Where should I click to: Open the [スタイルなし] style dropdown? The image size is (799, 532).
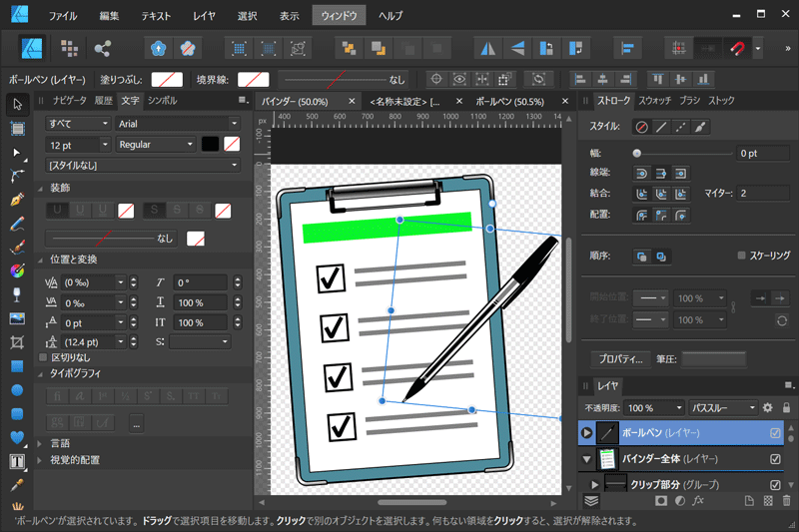coord(143,166)
